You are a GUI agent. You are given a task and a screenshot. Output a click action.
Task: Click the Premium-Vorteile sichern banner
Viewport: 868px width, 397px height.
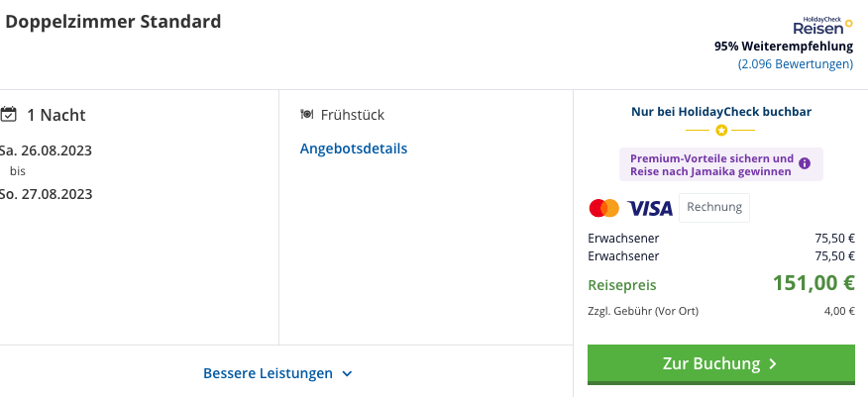720,164
